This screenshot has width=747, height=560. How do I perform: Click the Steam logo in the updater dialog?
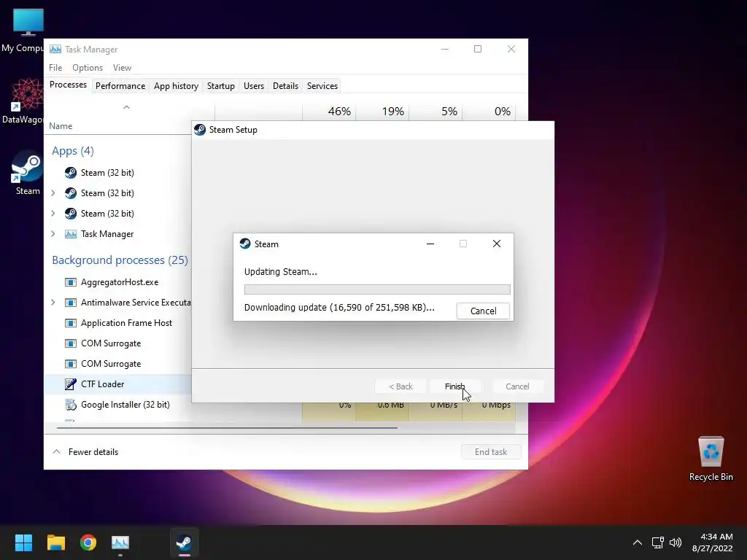point(245,244)
